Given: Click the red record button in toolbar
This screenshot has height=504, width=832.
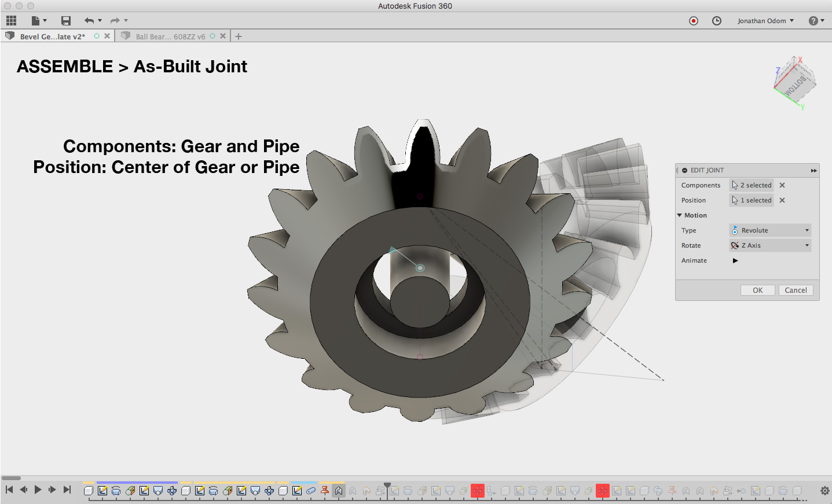Looking at the screenshot, I should tap(694, 21).
